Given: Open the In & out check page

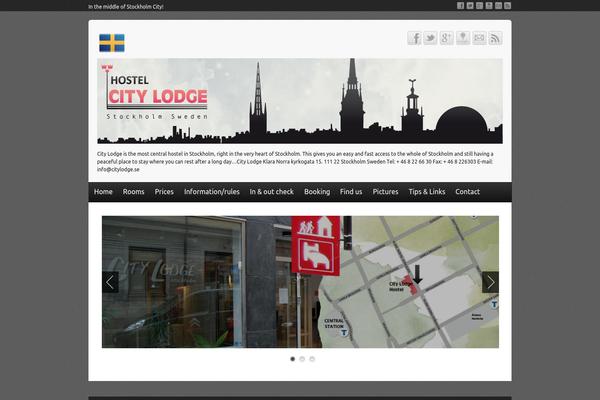Looking at the screenshot, I should [x=272, y=192].
